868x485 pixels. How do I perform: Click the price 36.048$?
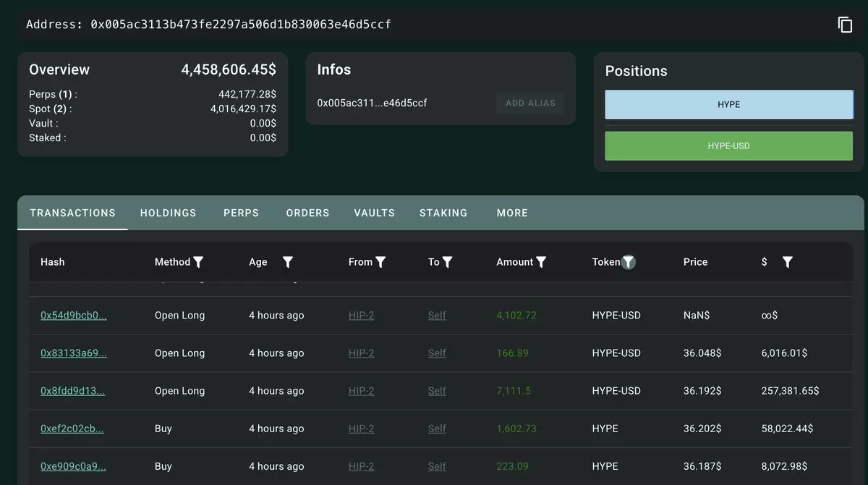(702, 353)
